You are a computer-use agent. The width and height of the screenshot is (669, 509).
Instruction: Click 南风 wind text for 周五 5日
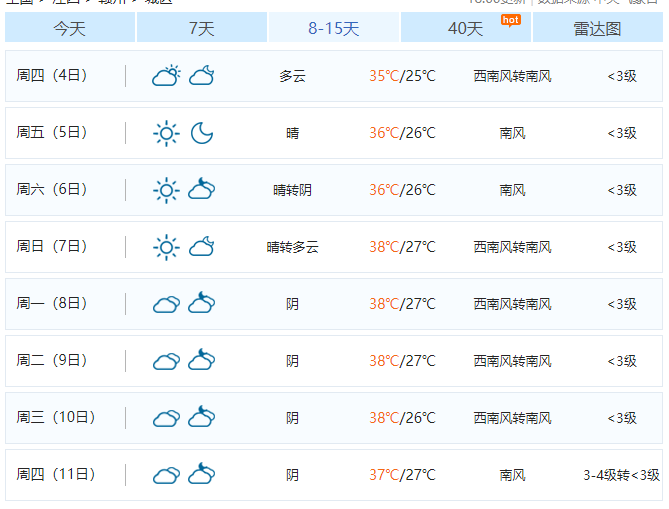pyautogui.click(x=512, y=134)
